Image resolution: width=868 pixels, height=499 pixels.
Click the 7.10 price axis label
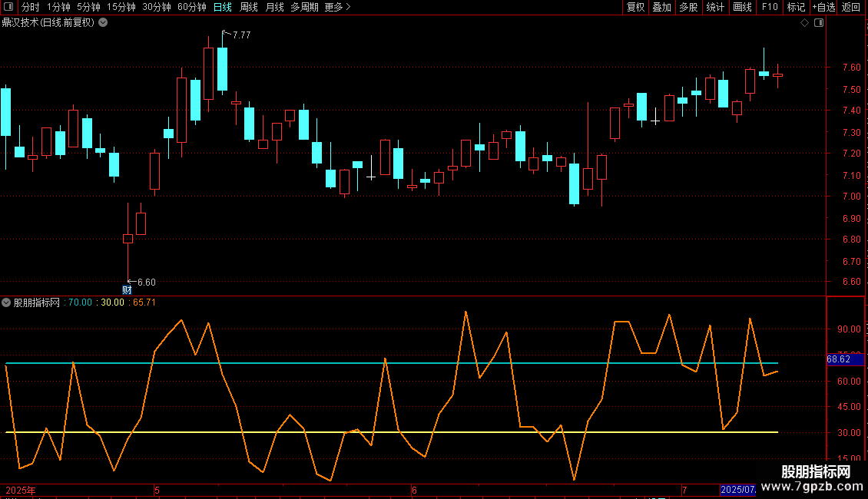point(851,176)
